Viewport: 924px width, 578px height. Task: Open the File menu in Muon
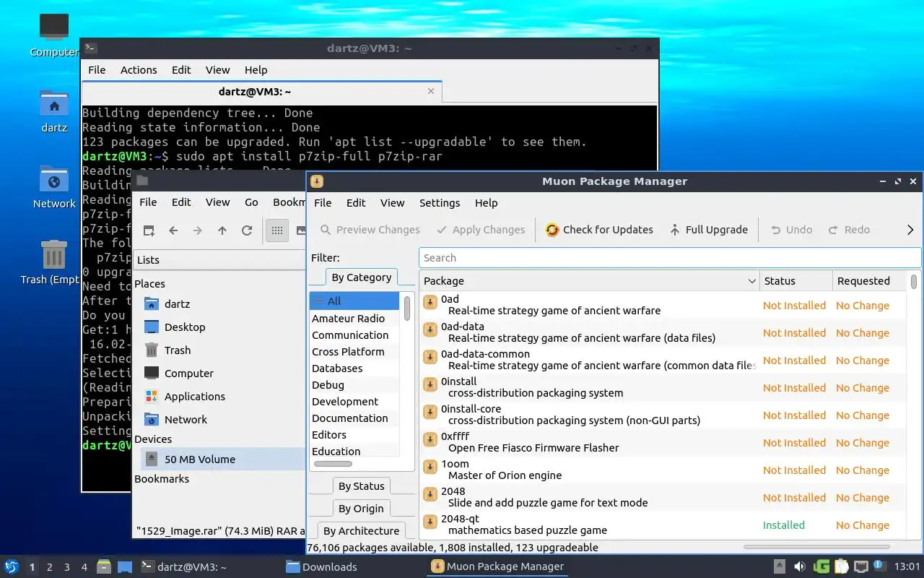(x=323, y=203)
